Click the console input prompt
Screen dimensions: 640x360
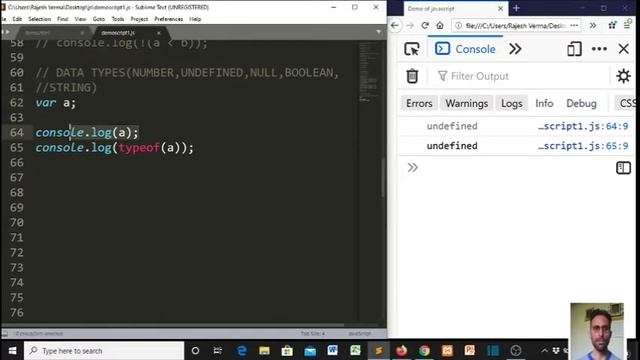pos(510,168)
